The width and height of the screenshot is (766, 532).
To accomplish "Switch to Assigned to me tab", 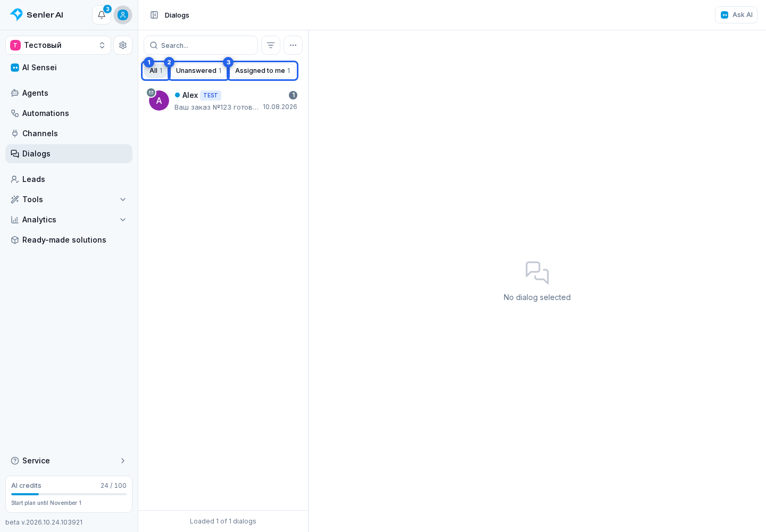I will [263, 71].
